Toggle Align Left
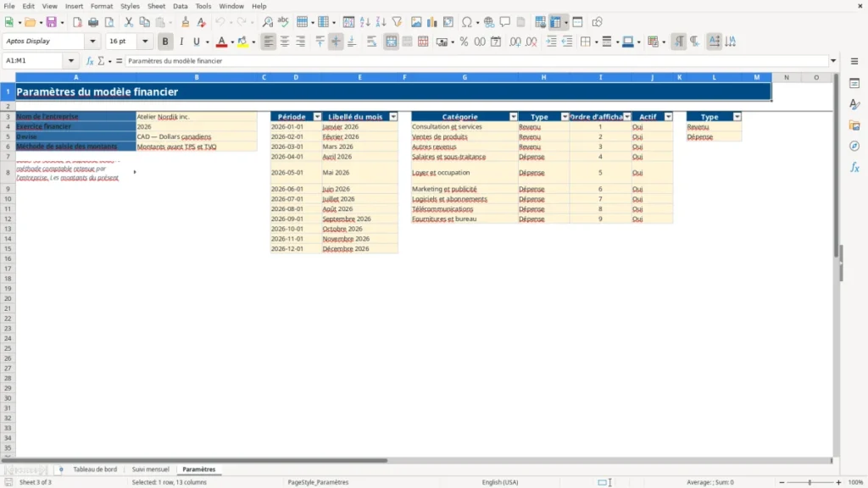868x488 pixels. (x=269, y=42)
